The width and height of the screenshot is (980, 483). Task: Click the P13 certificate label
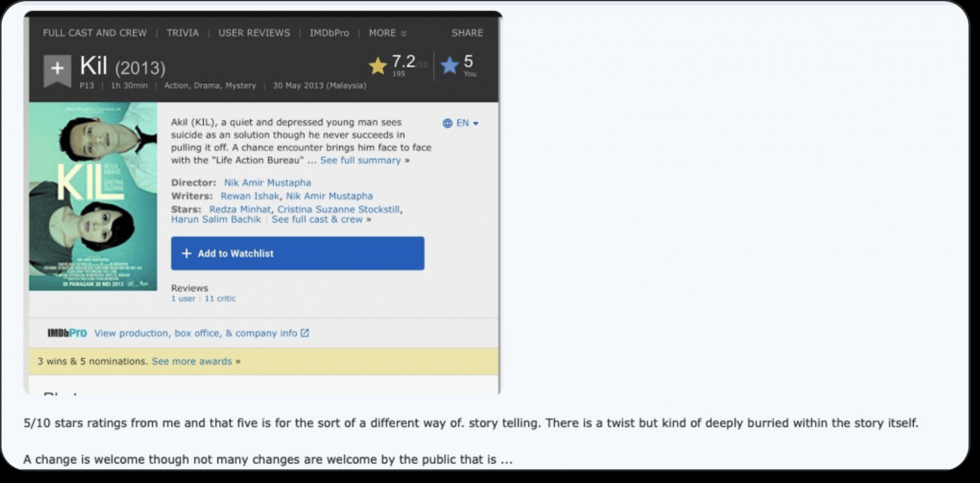click(86, 86)
